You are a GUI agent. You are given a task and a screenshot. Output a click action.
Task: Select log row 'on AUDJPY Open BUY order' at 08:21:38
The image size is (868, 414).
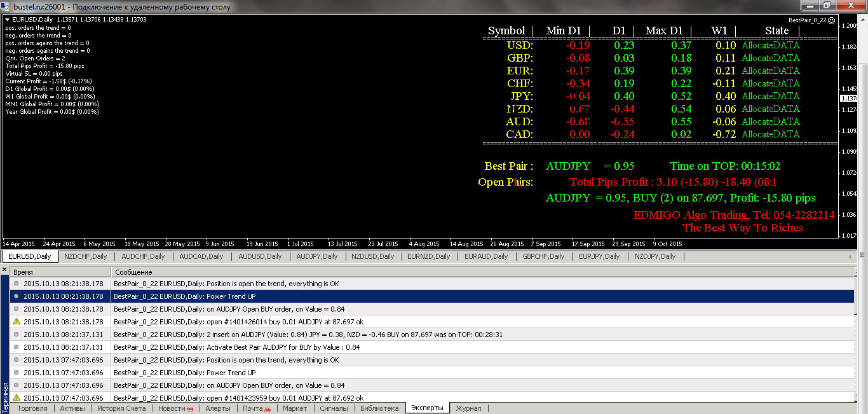coord(431,309)
